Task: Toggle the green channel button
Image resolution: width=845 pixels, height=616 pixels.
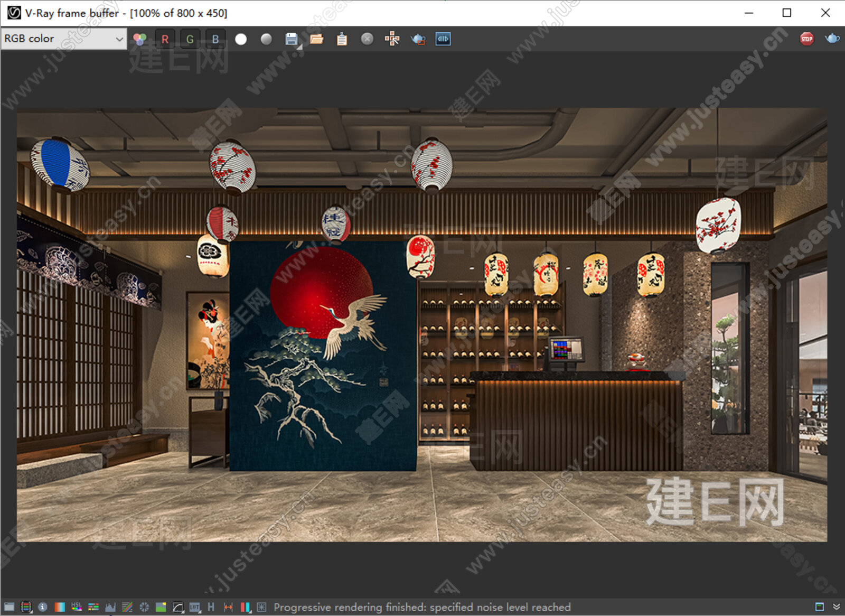Action: (x=190, y=39)
